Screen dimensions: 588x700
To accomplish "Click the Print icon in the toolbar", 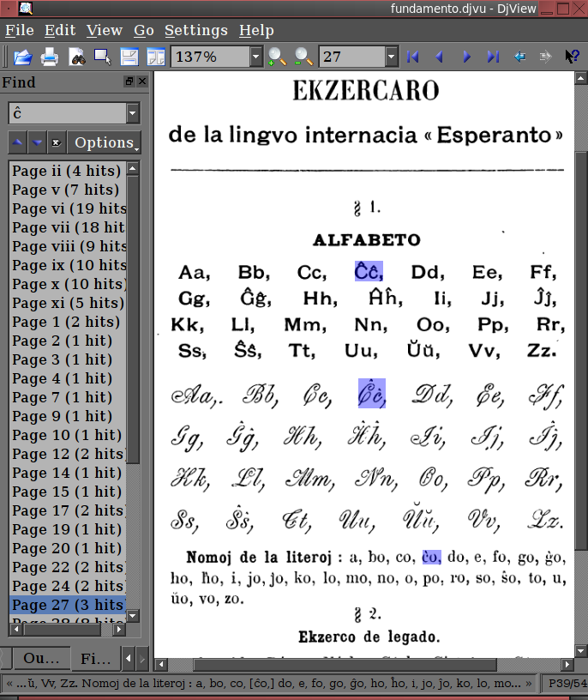I will coord(50,57).
